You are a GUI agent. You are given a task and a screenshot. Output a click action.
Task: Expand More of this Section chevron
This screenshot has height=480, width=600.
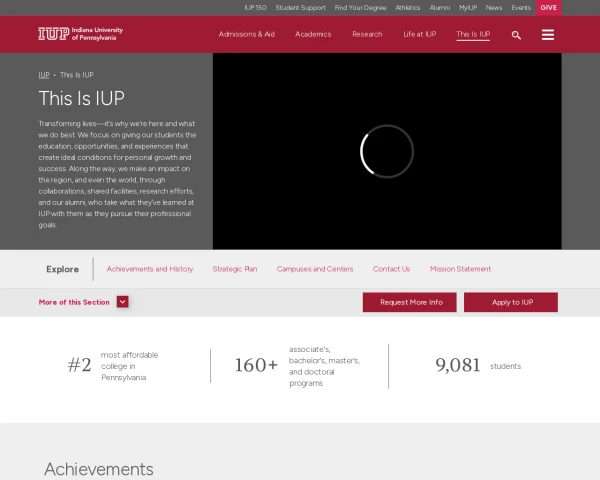coord(122,302)
